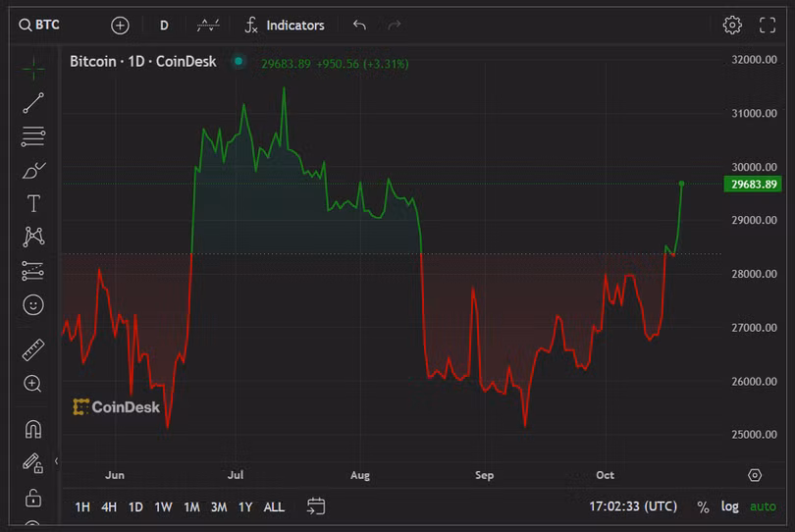Select the forecast and measurement position tool
The image size is (795, 532).
tap(33, 271)
